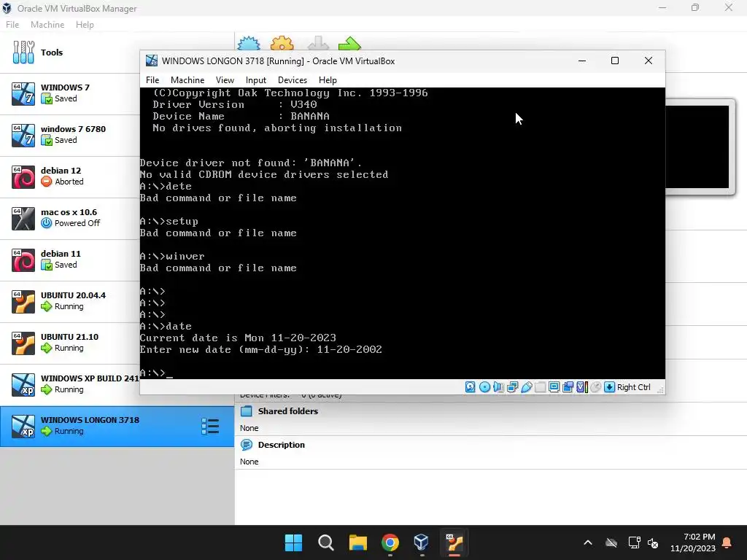Click the cloud sync tray icon
Image resolution: width=747 pixels, height=560 pixels.
tap(611, 542)
